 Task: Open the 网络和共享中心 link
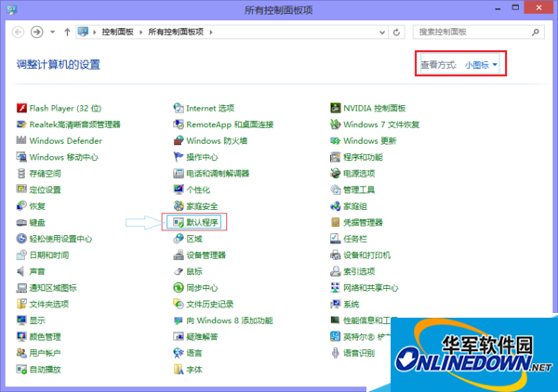(x=370, y=288)
